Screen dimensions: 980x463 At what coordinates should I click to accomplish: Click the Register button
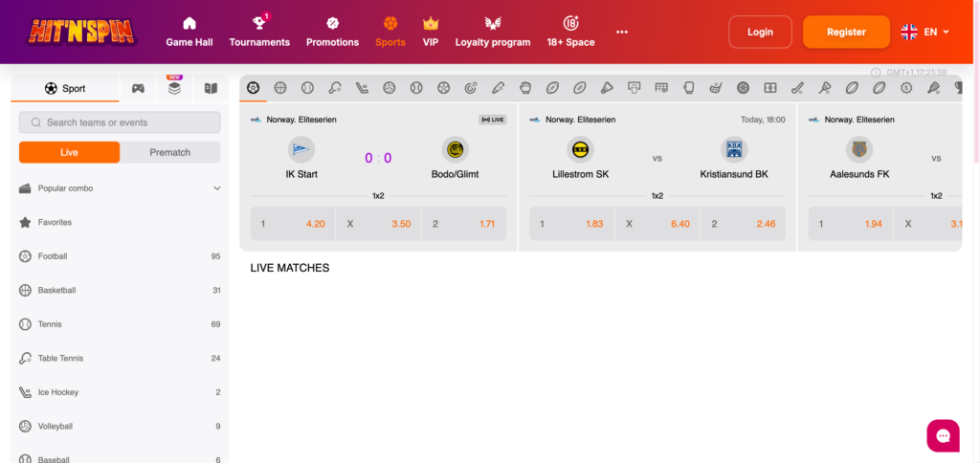coord(846,32)
